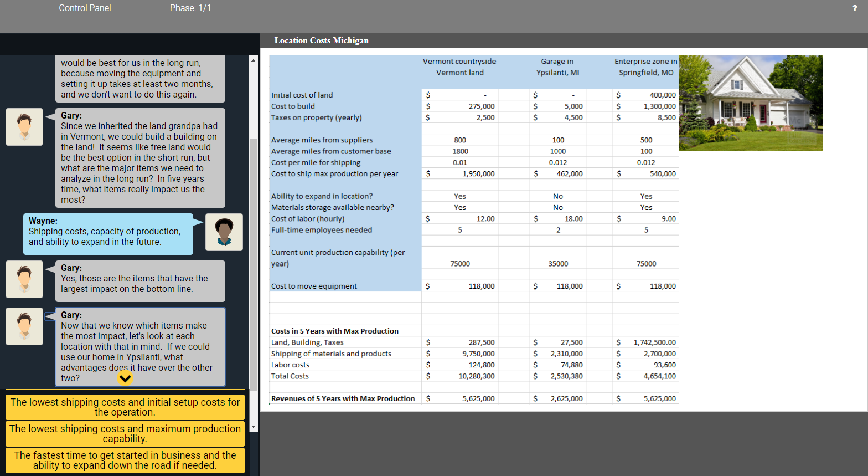Click the Ypsilanti labor rate 18.00
Viewport: 868px width, 476px height.
pyautogui.click(x=573, y=219)
